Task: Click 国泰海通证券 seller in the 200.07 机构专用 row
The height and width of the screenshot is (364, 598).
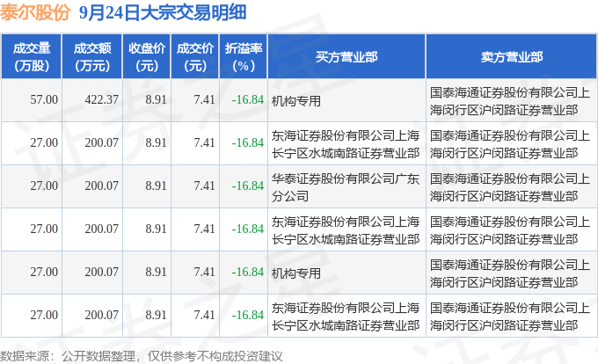Action: 510,273
